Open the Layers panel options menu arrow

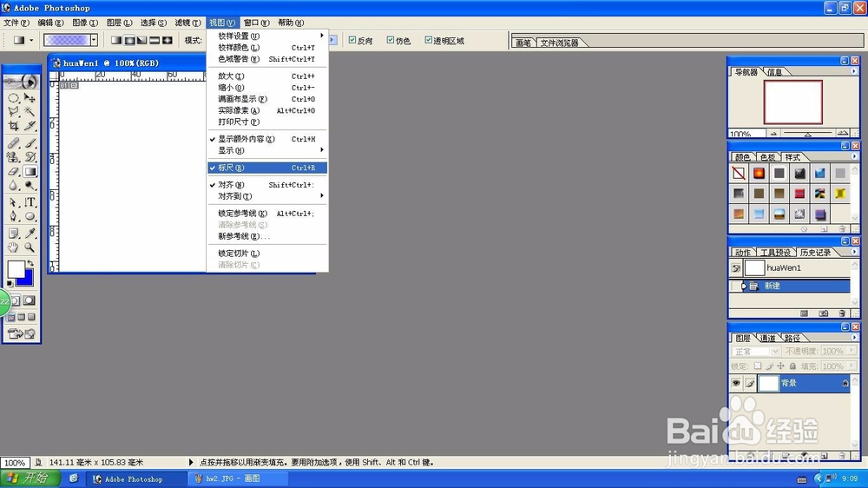tap(853, 337)
